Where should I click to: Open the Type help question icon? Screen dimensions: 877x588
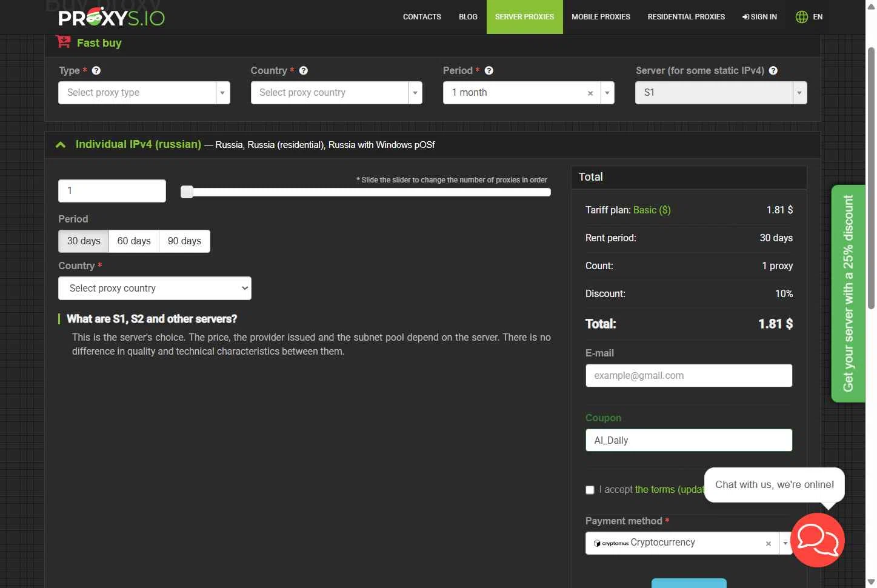(x=96, y=70)
